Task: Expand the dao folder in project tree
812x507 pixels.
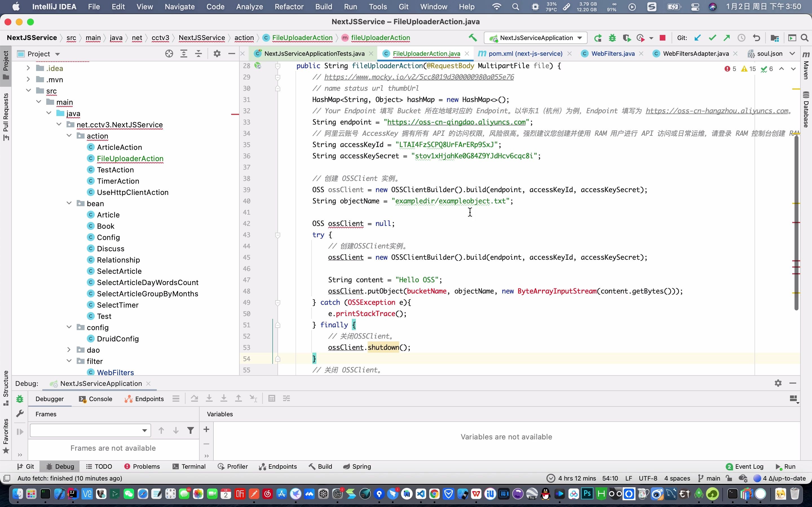Action: point(69,350)
